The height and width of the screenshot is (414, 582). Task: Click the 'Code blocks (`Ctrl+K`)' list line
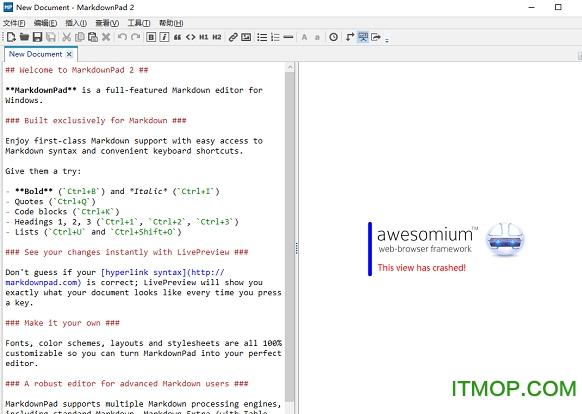(63, 211)
